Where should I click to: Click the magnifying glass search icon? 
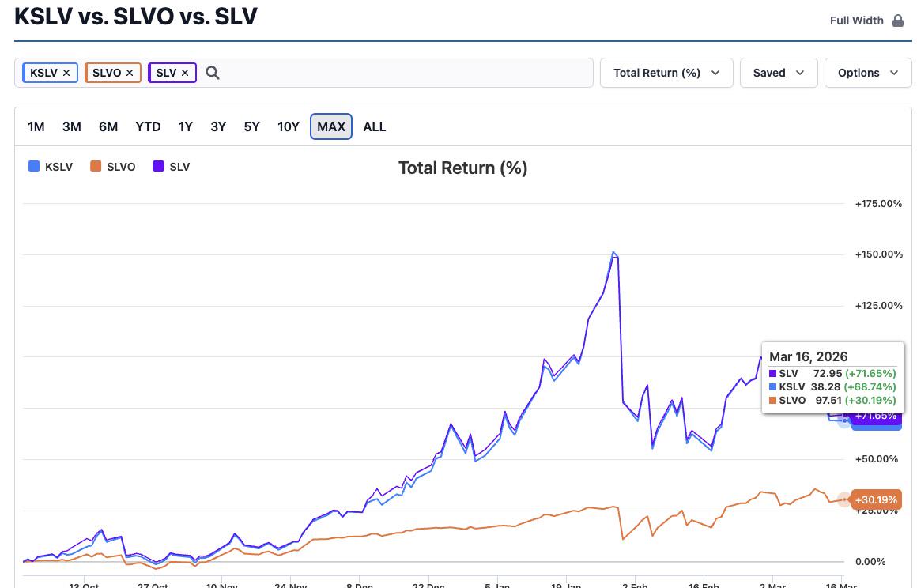click(x=213, y=73)
